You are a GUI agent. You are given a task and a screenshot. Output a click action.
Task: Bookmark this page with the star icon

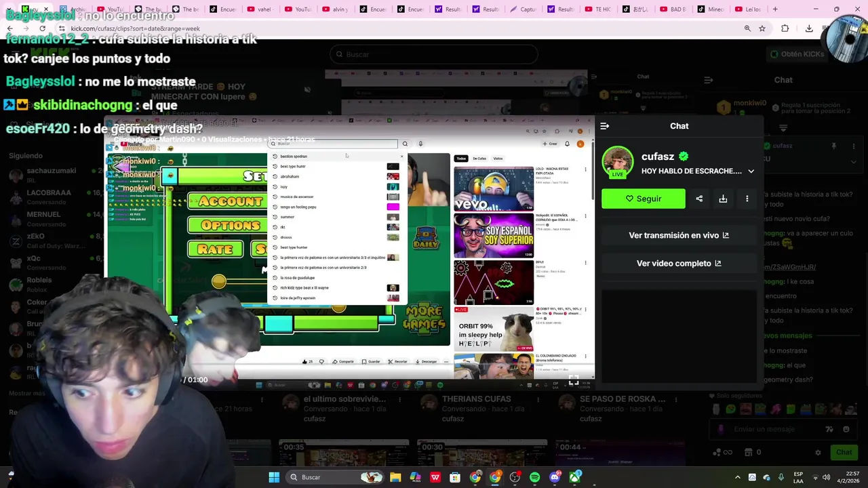[x=762, y=28]
